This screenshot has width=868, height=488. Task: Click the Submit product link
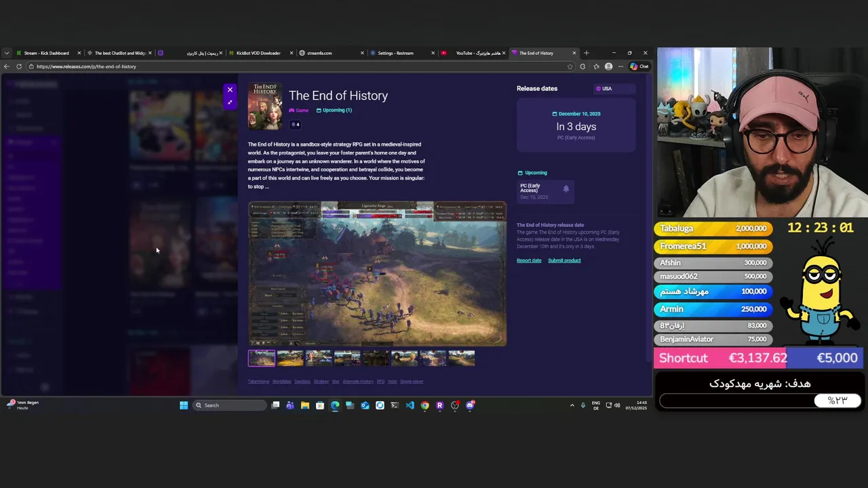[564, 260]
